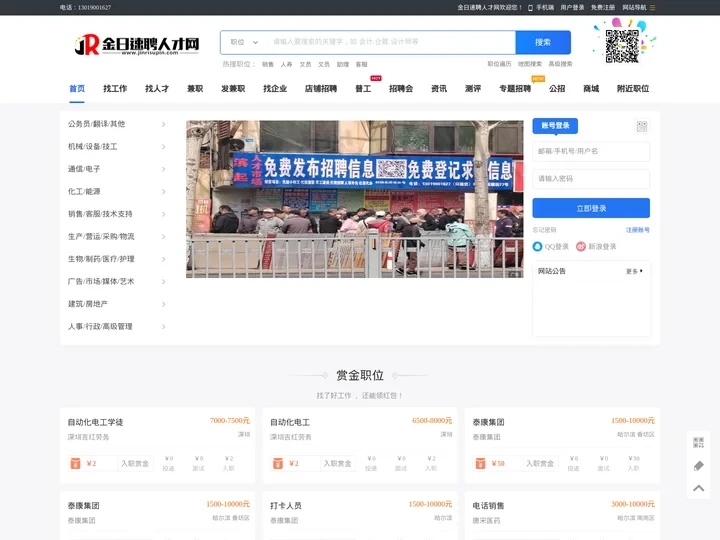The height and width of the screenshot is (540, 720).
Task: Click bonus gift icon for 自动化电工学徒
Action: click(x=75, y=463)
